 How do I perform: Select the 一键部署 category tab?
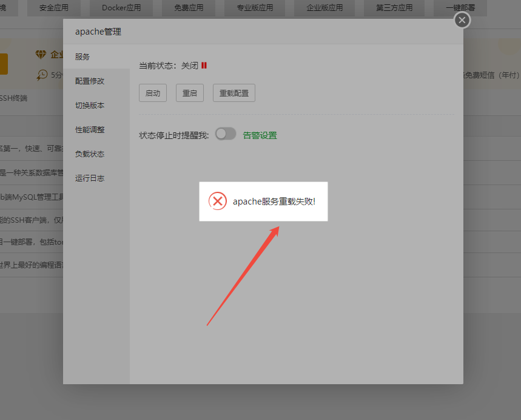pos(460,8)
